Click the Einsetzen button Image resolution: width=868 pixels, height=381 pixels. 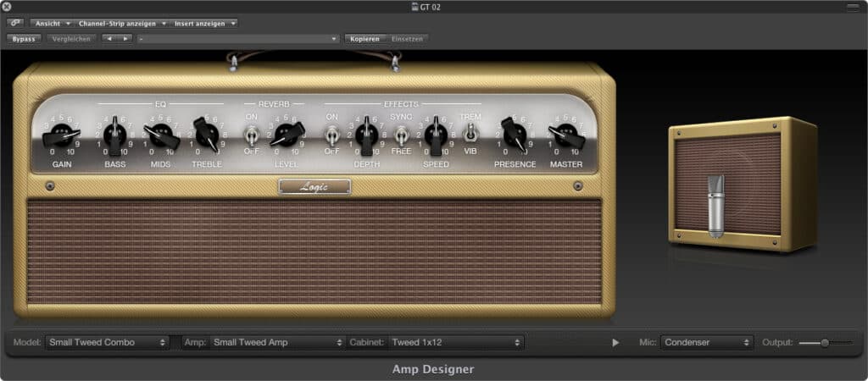click(x=408, y=39)
